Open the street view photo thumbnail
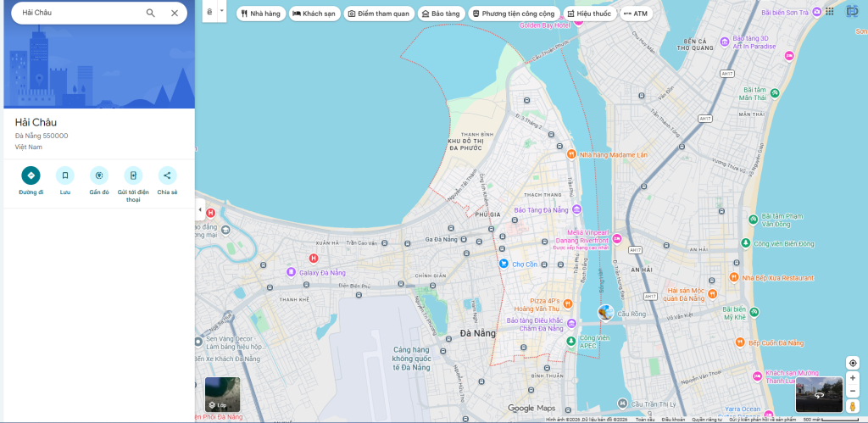The image size is (868, 423). (818, 394)
